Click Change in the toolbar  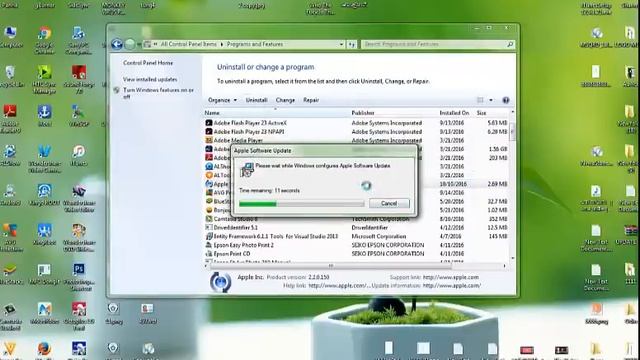285,100
